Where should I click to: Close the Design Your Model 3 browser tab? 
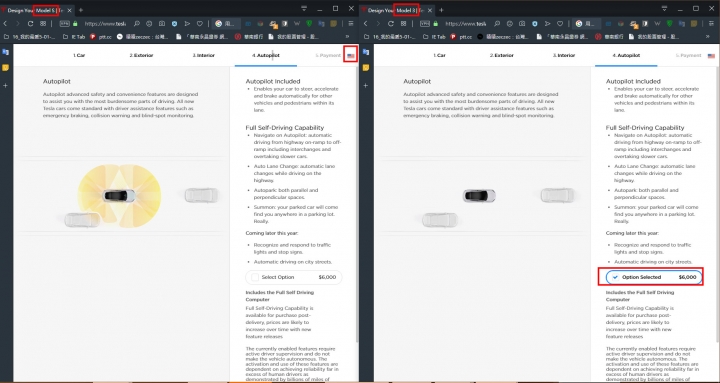(x=431, y=10)
